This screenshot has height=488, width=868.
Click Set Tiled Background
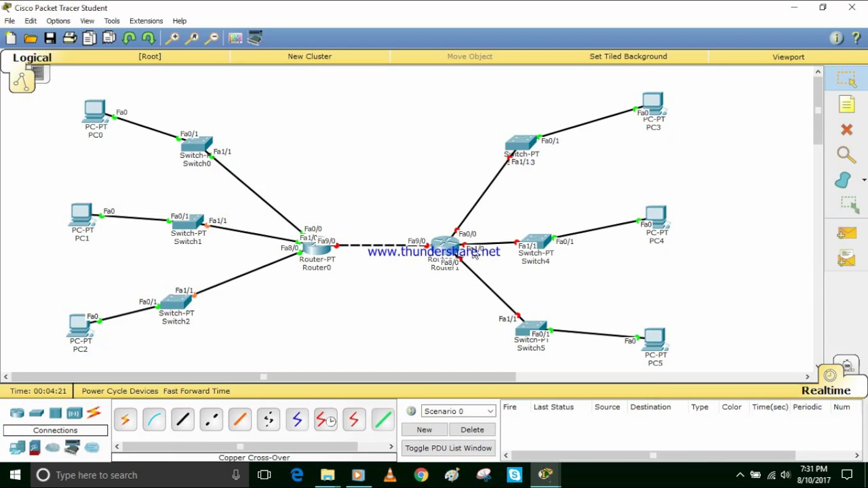pyautogui.click(x=629, y=56)
